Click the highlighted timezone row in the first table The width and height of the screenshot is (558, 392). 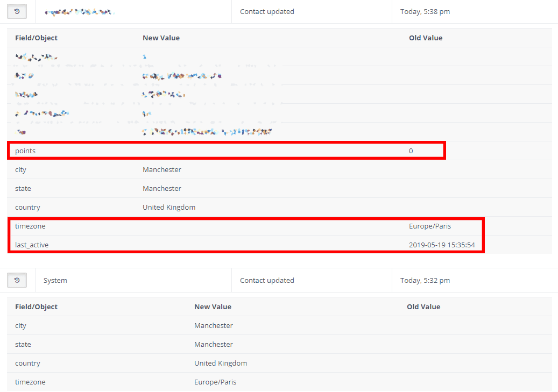(242, 226)
